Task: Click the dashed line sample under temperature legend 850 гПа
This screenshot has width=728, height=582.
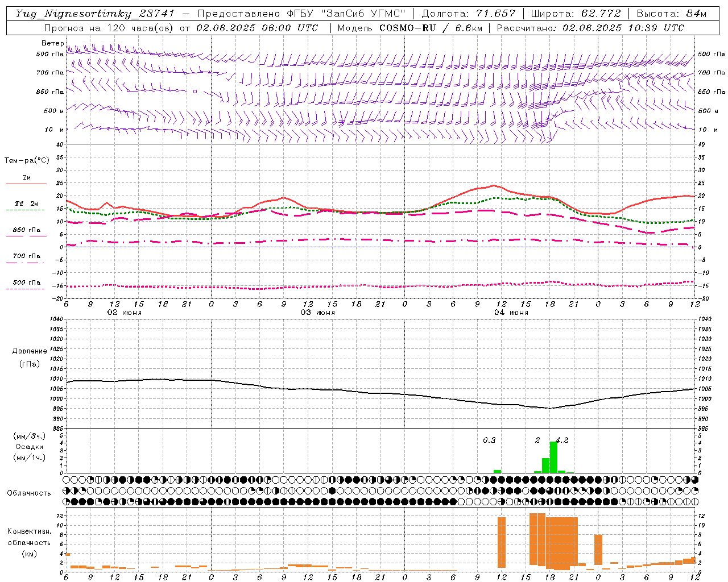Action: [26, 236]
